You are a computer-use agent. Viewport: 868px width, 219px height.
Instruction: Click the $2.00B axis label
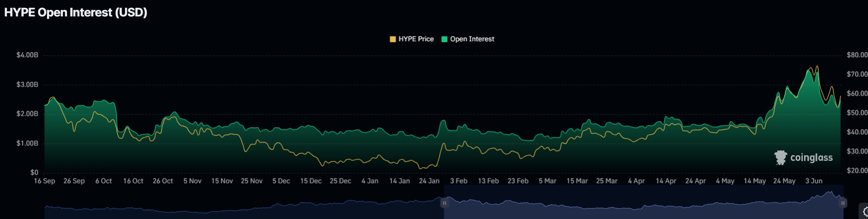click(27, 114)
